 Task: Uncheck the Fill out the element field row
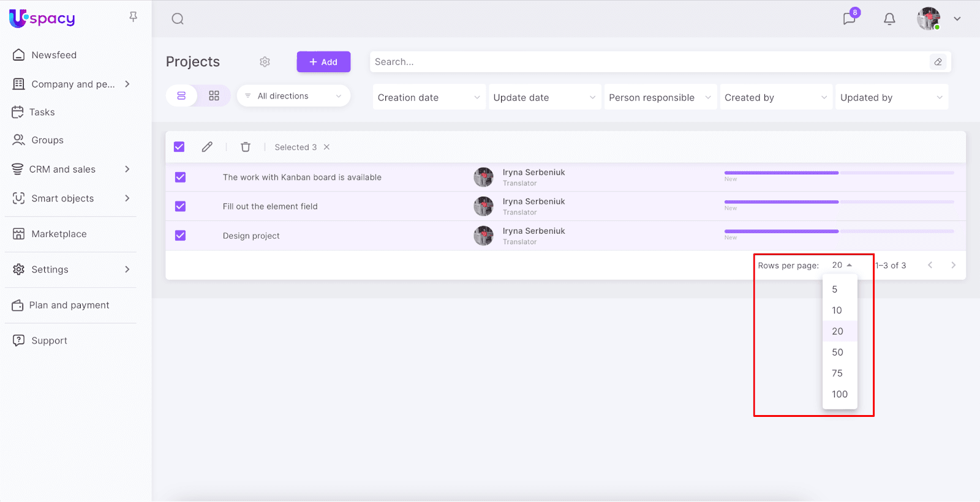[180, 206]
